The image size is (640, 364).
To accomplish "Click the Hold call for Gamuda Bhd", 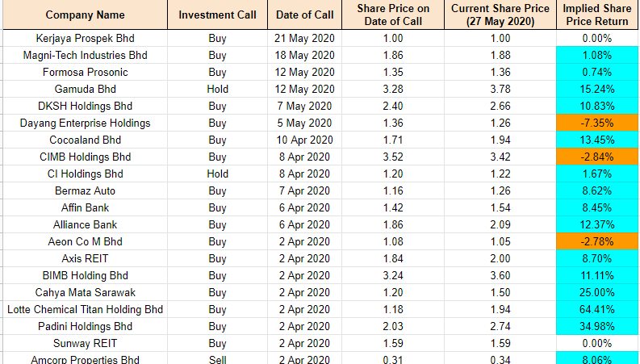I will click(217, 89).
